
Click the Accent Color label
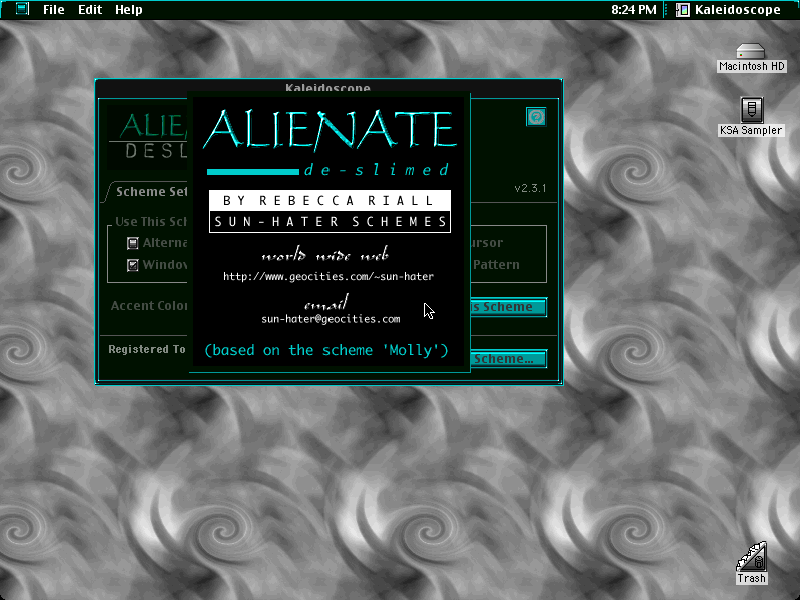pyautogui.click(x=149, y=306)
